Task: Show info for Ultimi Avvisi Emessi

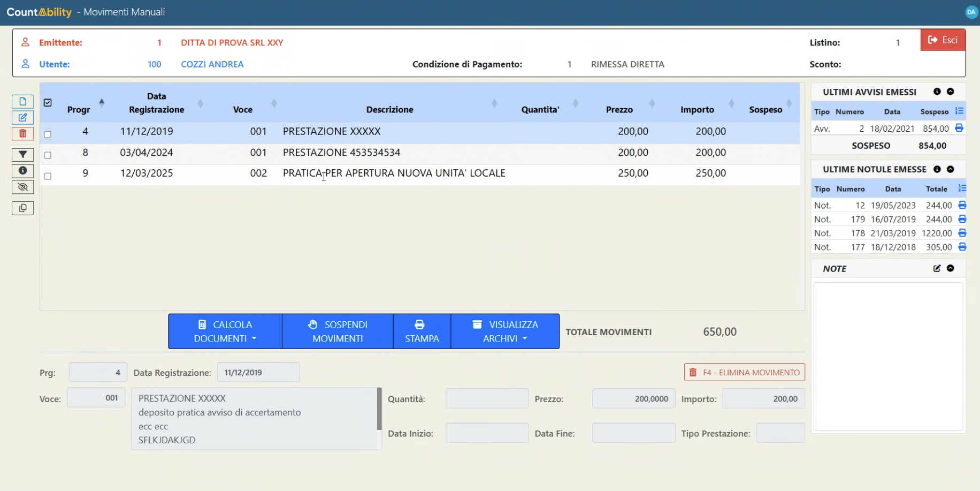Action: tap(937, 92)
